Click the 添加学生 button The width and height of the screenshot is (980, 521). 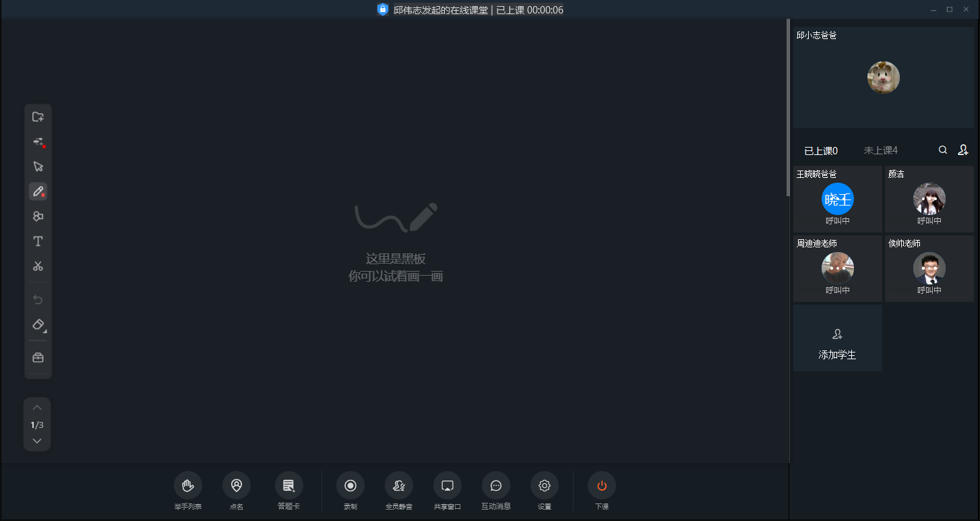pyautogui.click(x=837, y=338)
